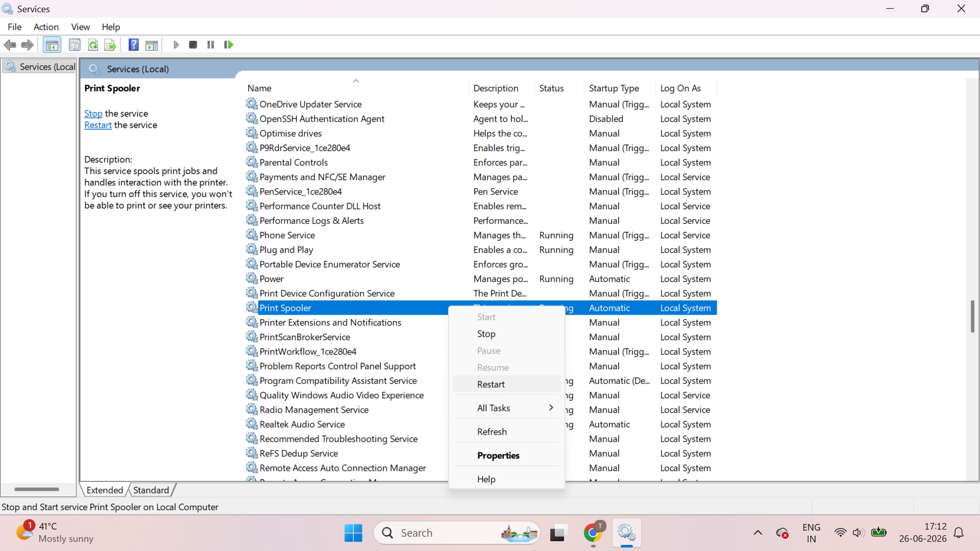Sort by the Startup Type column header

pyautogui.click(x=620, y=88)
